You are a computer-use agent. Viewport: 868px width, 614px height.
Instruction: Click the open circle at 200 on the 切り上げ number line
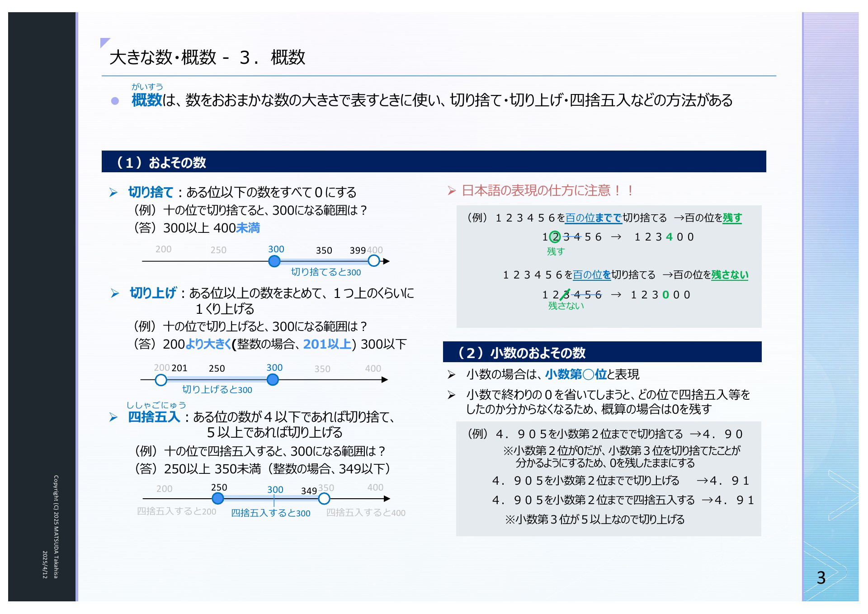(161, 380)
